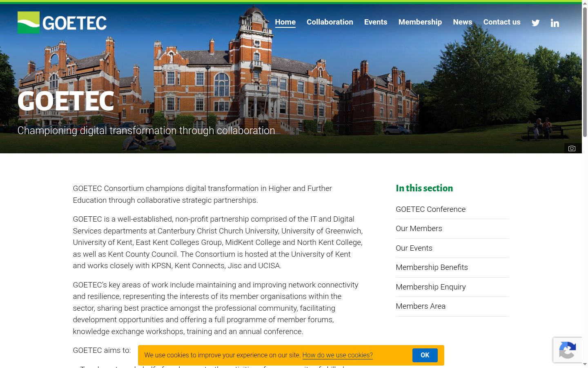Click the scrollbar down arrow
The height and width of the screenshot is (368, 588).
585,364
